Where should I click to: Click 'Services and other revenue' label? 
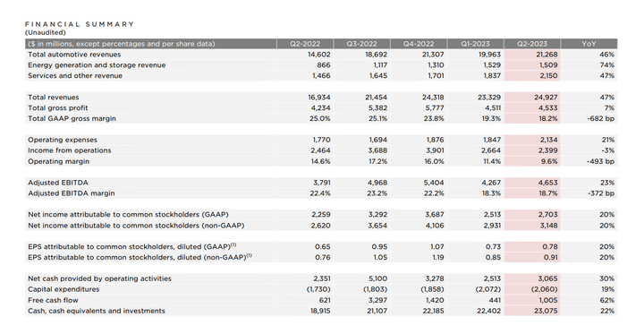[x=75, y=75]
